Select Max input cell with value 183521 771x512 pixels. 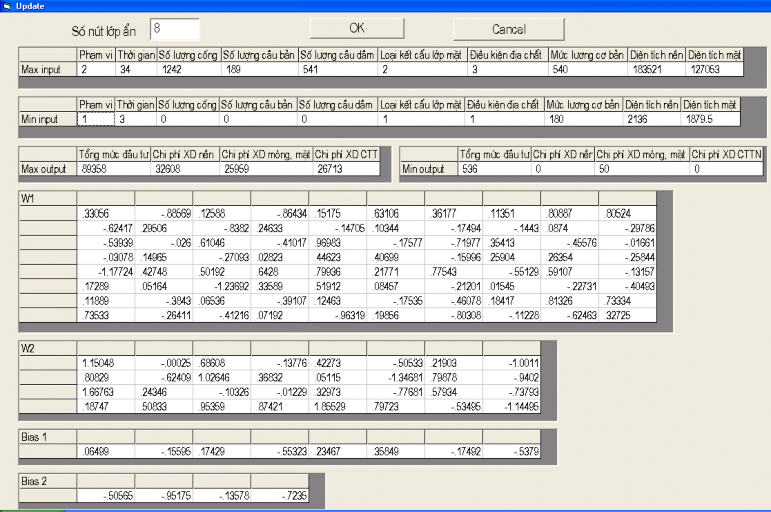654,69
